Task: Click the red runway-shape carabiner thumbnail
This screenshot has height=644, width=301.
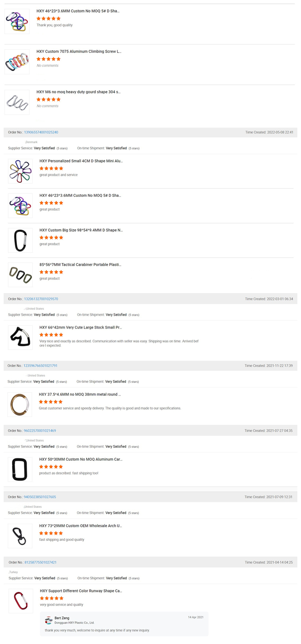Action: (21, 601)
